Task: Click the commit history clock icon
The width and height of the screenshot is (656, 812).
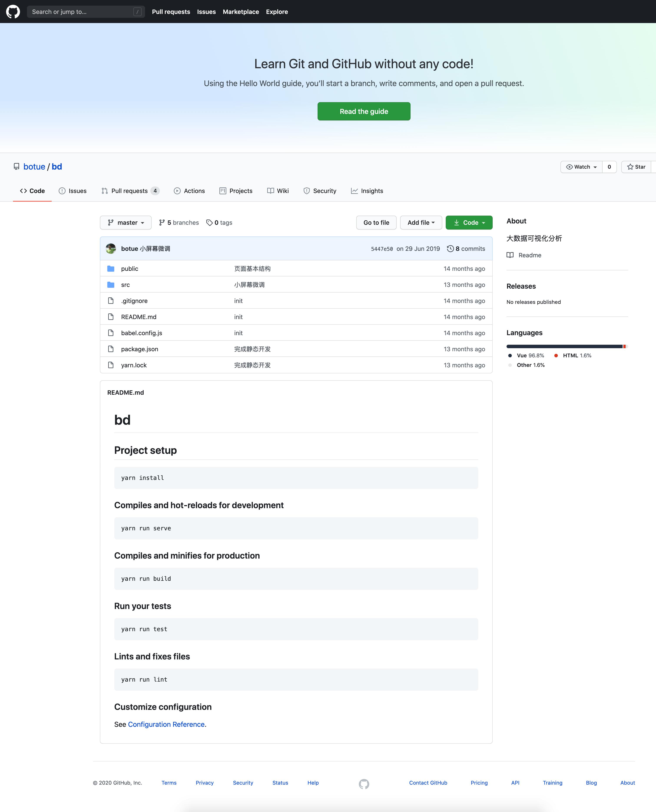Action: (450, 248)
